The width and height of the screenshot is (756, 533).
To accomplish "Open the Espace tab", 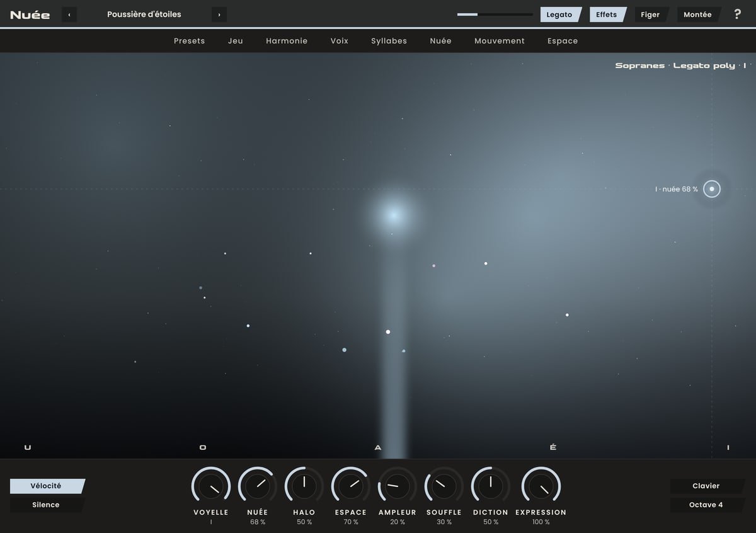I will coord(563,41).
